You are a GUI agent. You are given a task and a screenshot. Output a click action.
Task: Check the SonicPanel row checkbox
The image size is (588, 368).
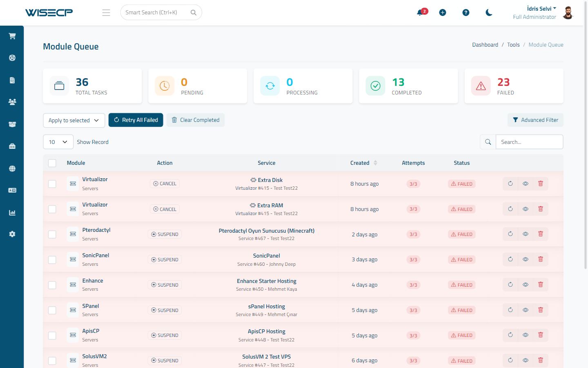click(x=52, y=260)
